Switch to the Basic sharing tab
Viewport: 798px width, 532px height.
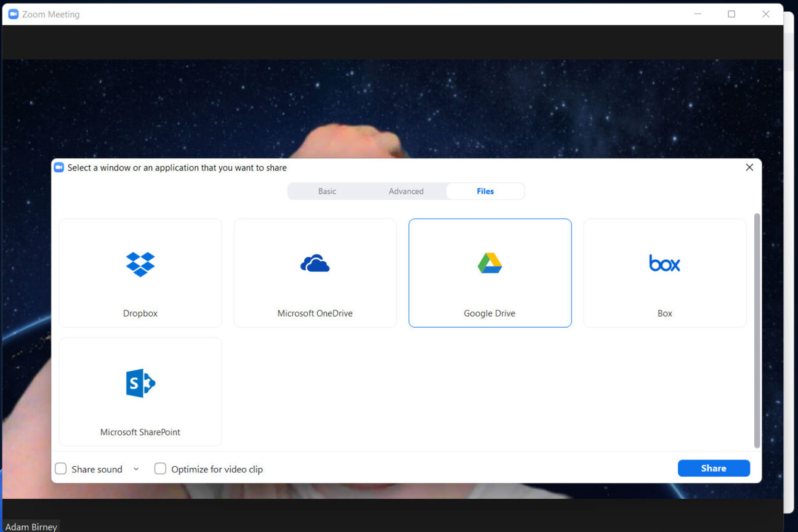tap(327, 191)
